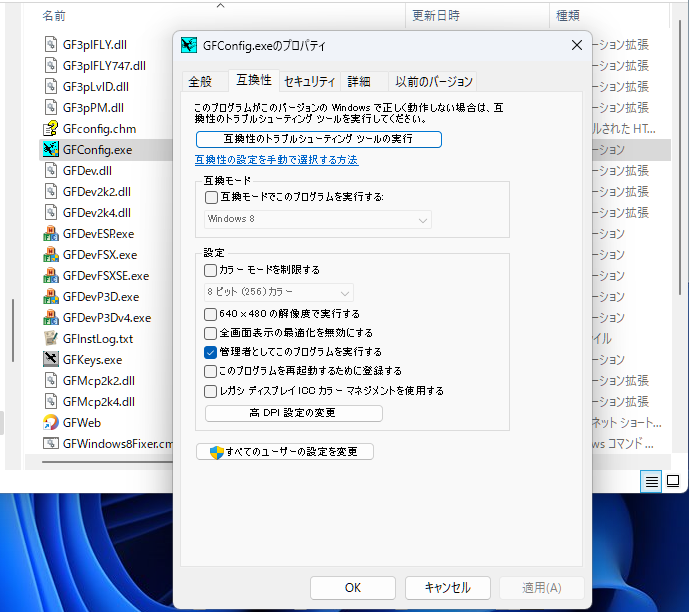Click Explorer horizontal scrollbar under file list
This screenshot has width=689, height=612.
[x=107, y=462]
